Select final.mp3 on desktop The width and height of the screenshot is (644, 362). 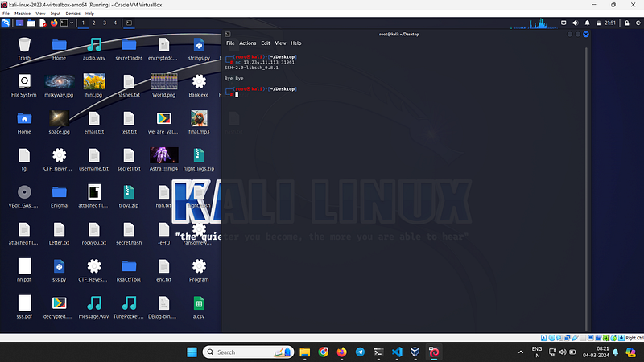pos(199,123)
